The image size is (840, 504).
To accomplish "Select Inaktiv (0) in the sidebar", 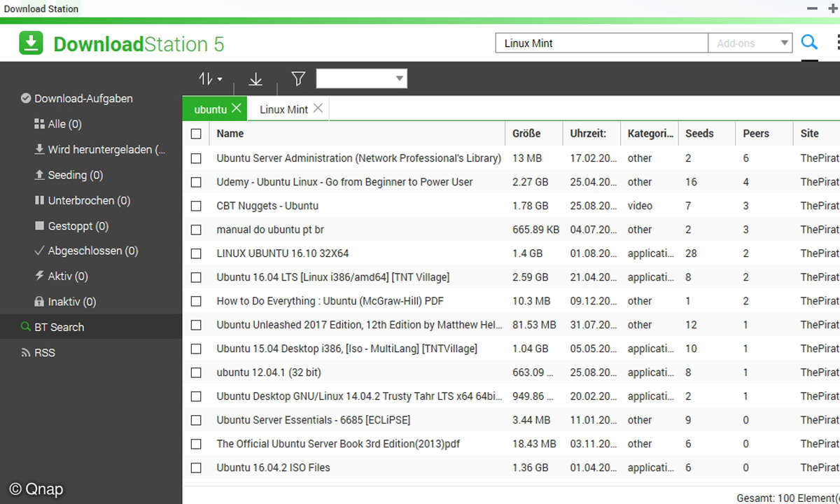I will (65, 302).
